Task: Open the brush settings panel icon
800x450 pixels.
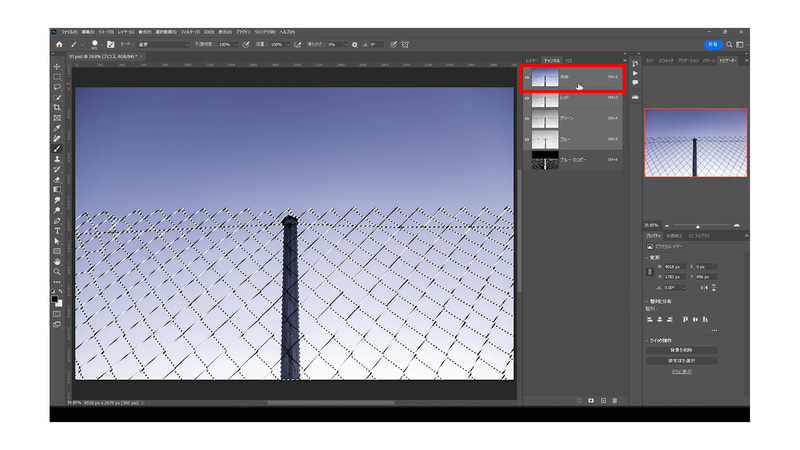Action: 110,44
